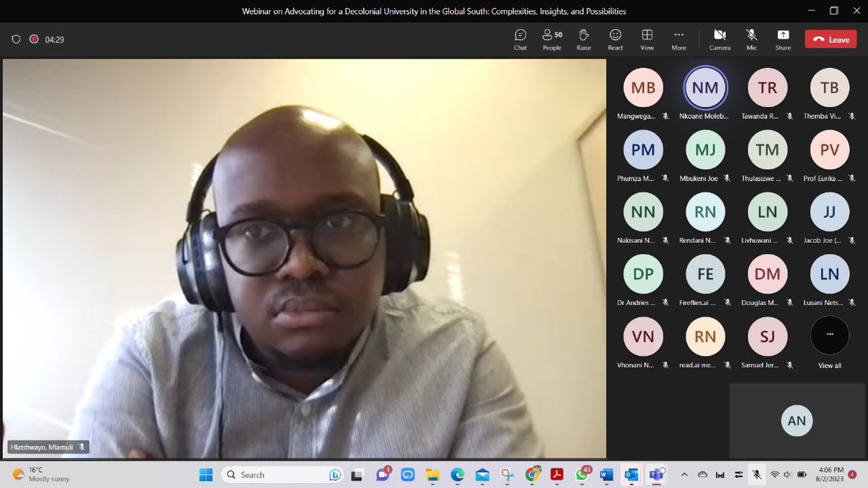
Task: Select Livhuwani LN participant avatar
Action: pyautogui.click(x=767, y=212)
